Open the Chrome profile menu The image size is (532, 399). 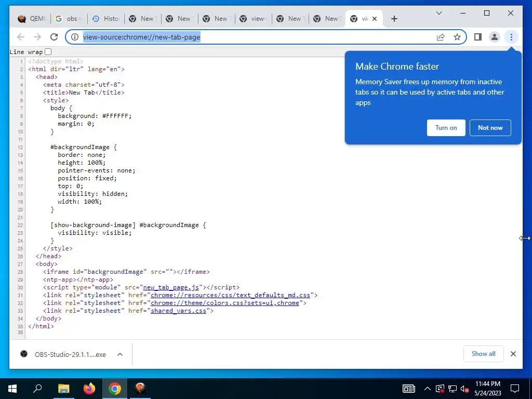coord(495,37)
